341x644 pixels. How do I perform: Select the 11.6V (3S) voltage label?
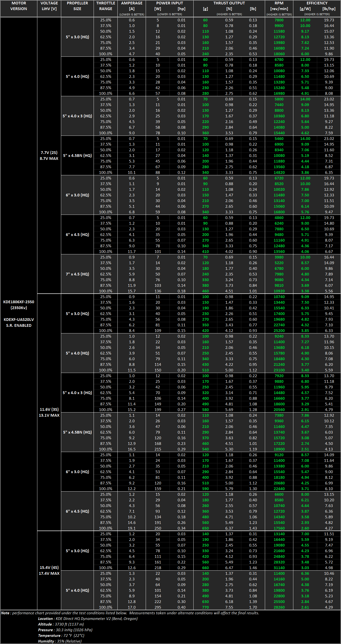tap(49, 409)
